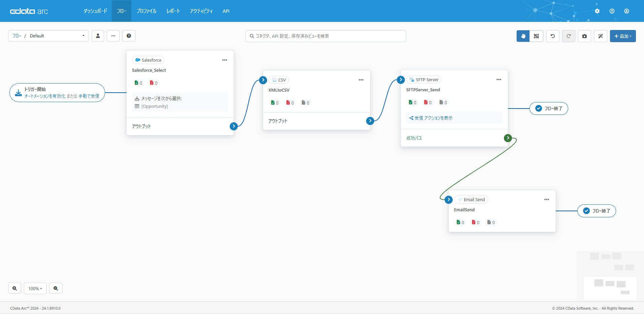Open the ダッシュボード tab
Viewport: 644px width, 314px height.
(95, 11)
